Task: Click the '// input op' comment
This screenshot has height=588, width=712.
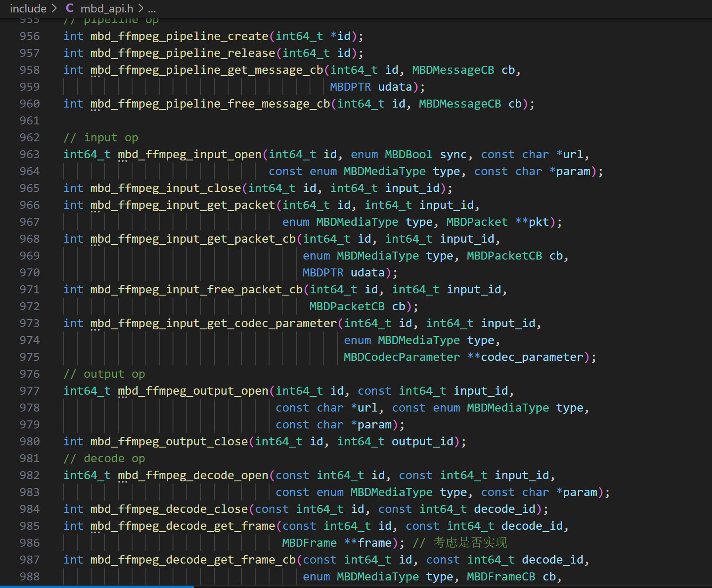Action: (101, 137)
